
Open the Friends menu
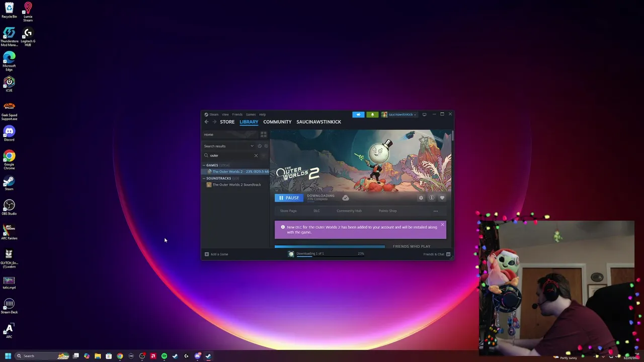(237, 115)
